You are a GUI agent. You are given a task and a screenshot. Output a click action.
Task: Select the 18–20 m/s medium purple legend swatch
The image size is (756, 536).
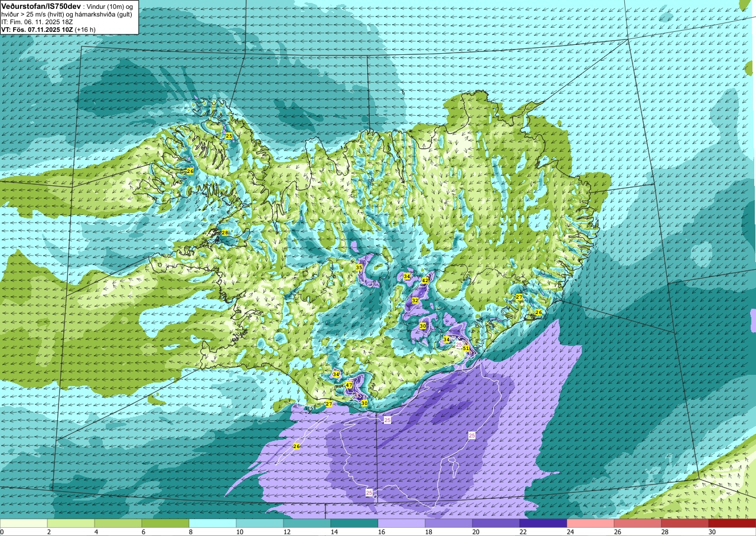pyautogui.click(x=449, y=523)
